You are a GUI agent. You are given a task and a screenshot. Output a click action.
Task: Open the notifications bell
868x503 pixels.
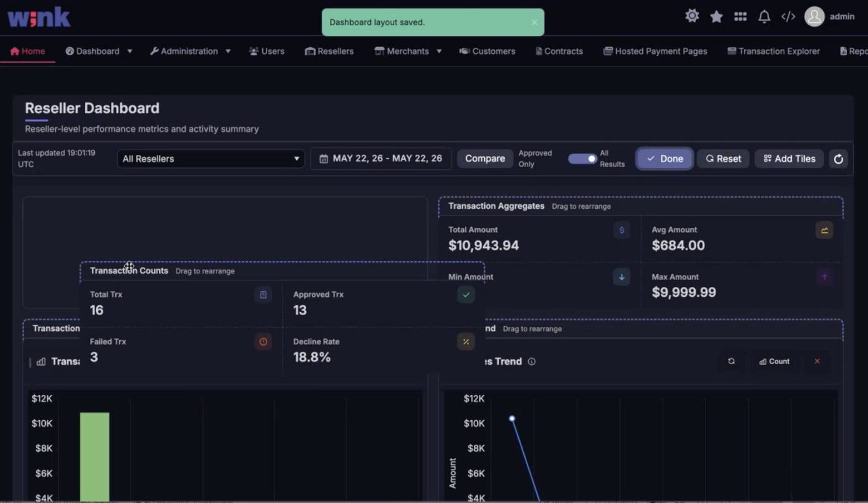point(764,17)
